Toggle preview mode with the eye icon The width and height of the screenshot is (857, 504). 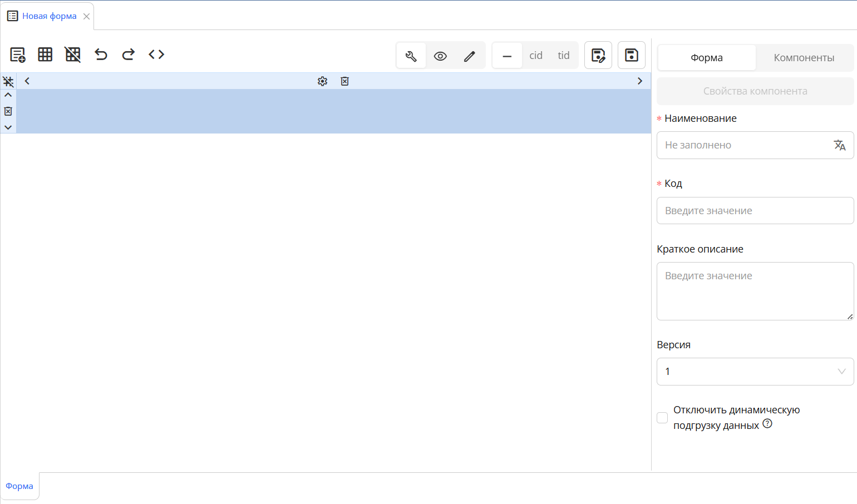pos(440,56)
